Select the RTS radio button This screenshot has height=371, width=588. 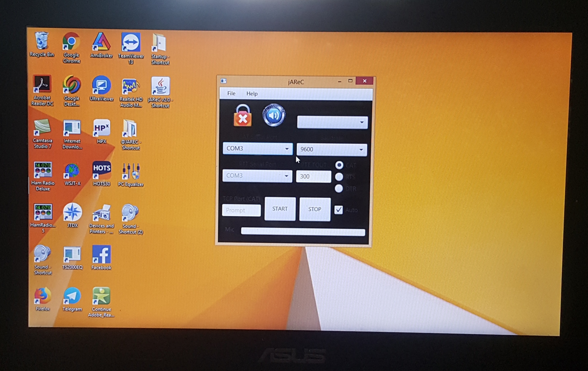pyautogui.click(x=339, y=177)
